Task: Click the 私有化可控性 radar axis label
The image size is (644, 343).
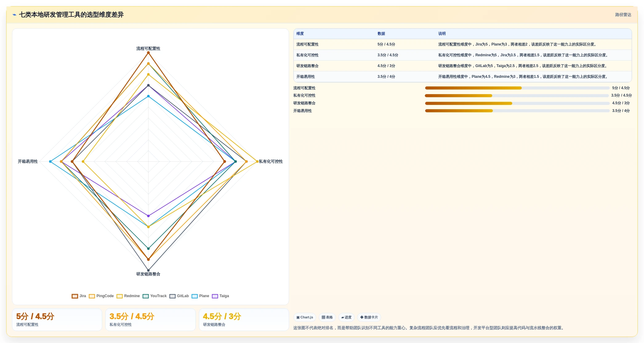Action: tap(271, 162)
